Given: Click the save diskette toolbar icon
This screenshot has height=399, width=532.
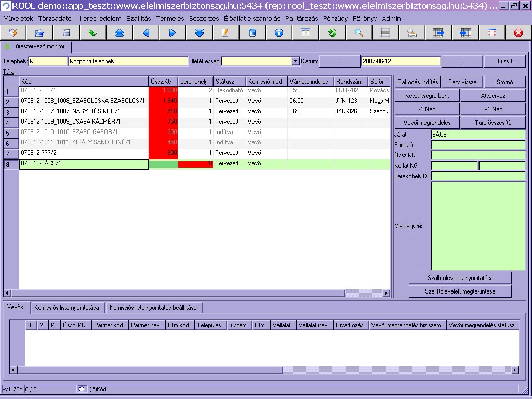Looking at the screenshot, I should tap(66, 33).
